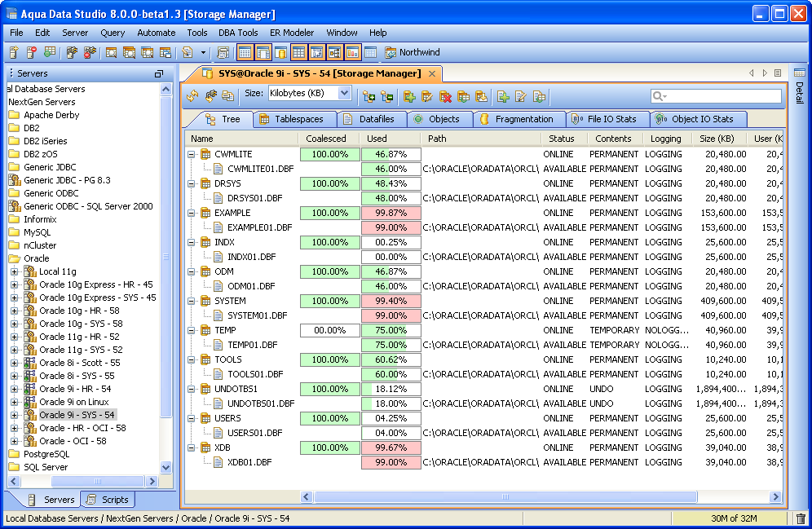Open the ER Modeler menu
The height and width of the screenshot is (529, 812).
tap(292, 33)
